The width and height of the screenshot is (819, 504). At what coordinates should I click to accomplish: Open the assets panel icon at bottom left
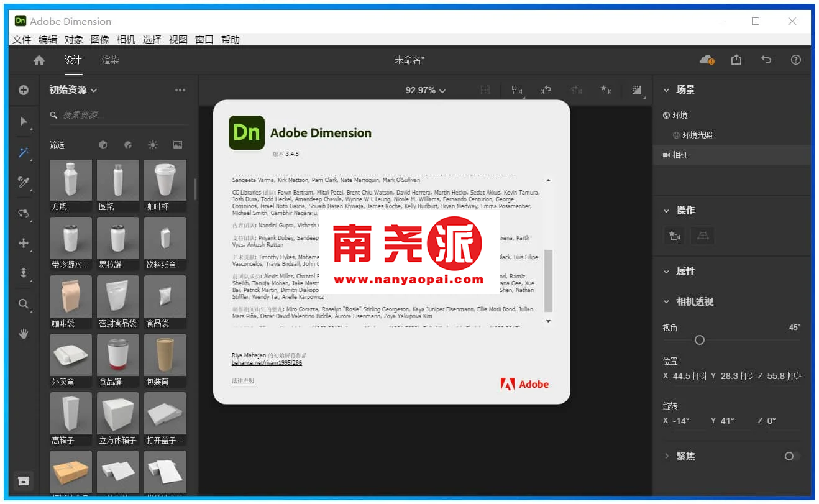click(23, 481)
